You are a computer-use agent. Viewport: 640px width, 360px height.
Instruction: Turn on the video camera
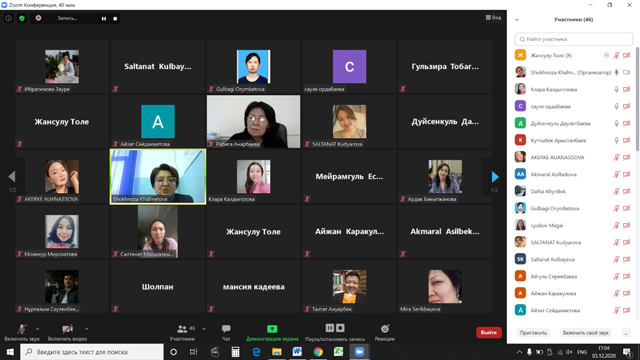click(67, 332)
